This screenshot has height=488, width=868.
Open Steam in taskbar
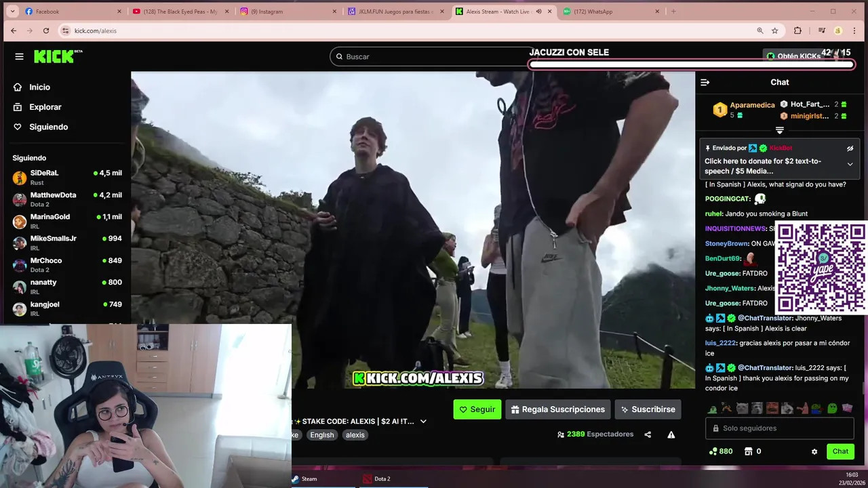pyautogui.click(x=304, y=479)
